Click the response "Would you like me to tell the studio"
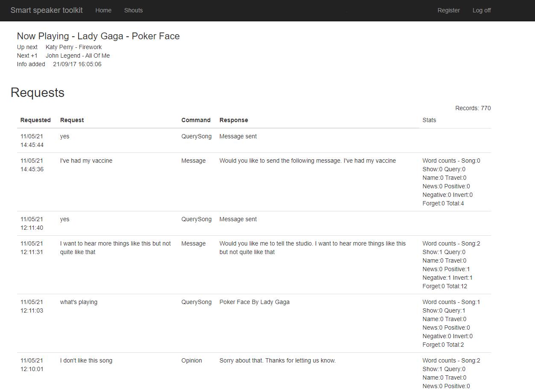The image size is (535, 392). coord(313,248)
